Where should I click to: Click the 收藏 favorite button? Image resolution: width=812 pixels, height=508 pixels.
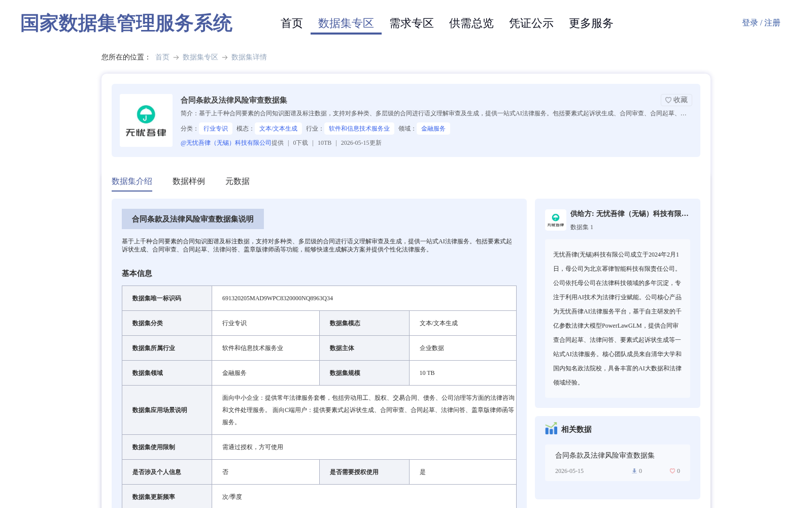(x=676, y=100)
